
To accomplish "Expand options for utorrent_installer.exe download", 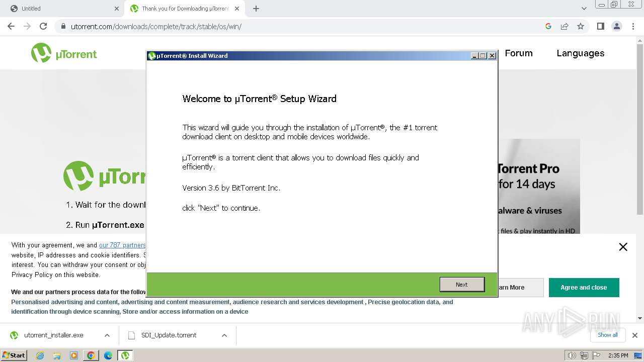I will (x=107, y=335).
